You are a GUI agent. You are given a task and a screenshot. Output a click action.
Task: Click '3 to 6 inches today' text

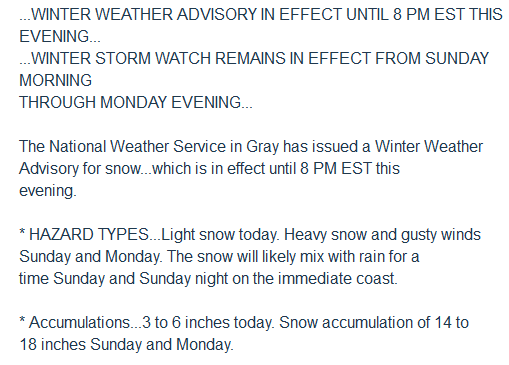click(208, 323)
